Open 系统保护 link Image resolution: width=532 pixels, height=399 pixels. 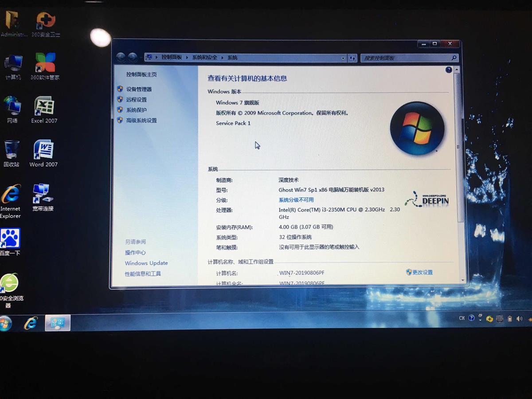tap(136, 110)
